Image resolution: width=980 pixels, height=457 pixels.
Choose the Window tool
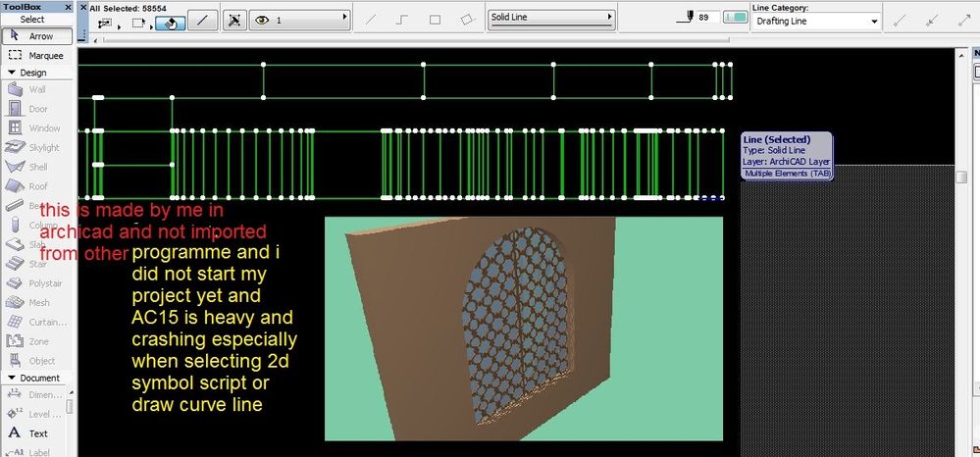click(37, 128)
